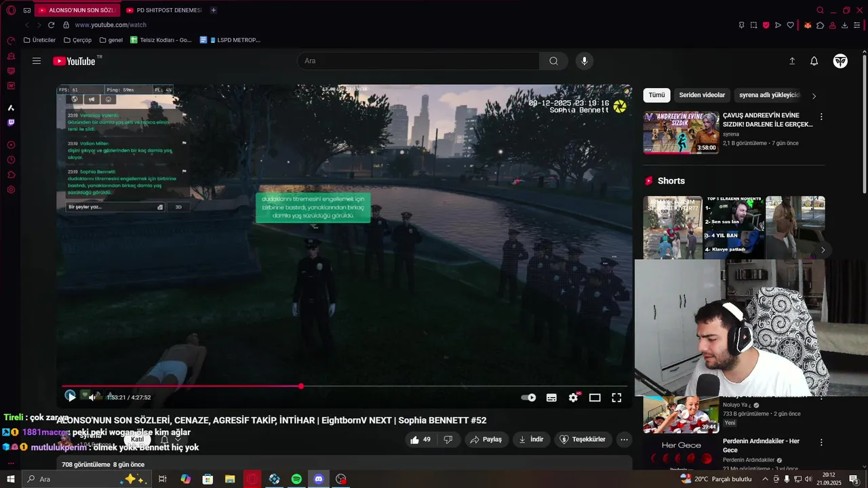868x488 pixels.
Task: Show hidden system tray icons chevron
Action: click(766, 479)
